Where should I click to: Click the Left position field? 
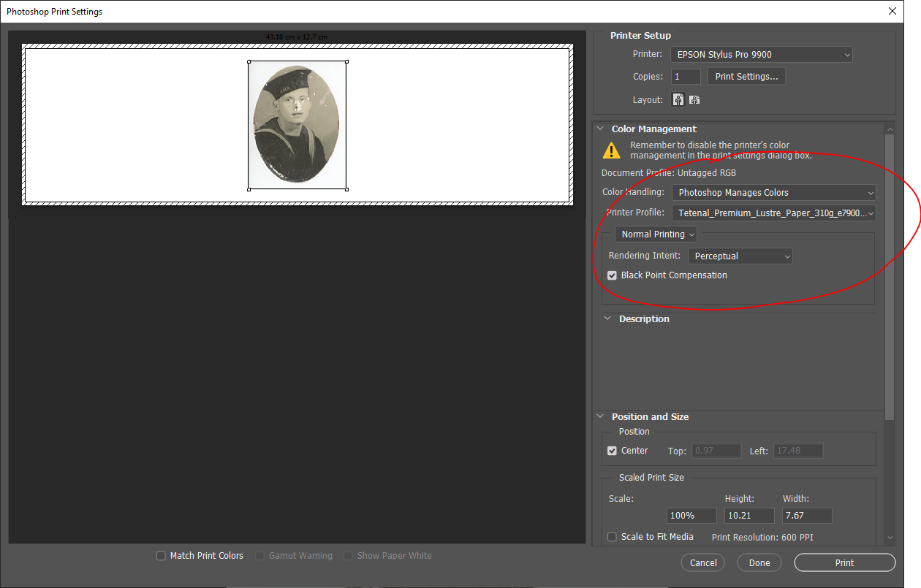click(x=798, y=451)
